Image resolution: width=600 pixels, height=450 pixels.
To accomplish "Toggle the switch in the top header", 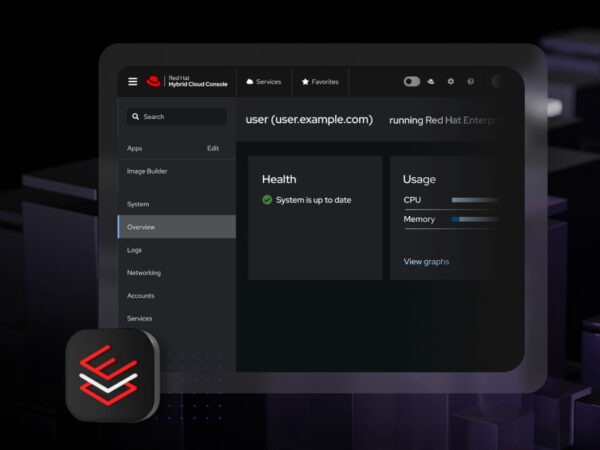I will coord(411,82).
